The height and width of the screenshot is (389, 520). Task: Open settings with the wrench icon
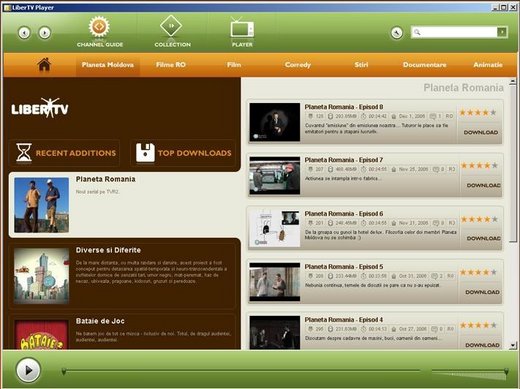[397, 33]
